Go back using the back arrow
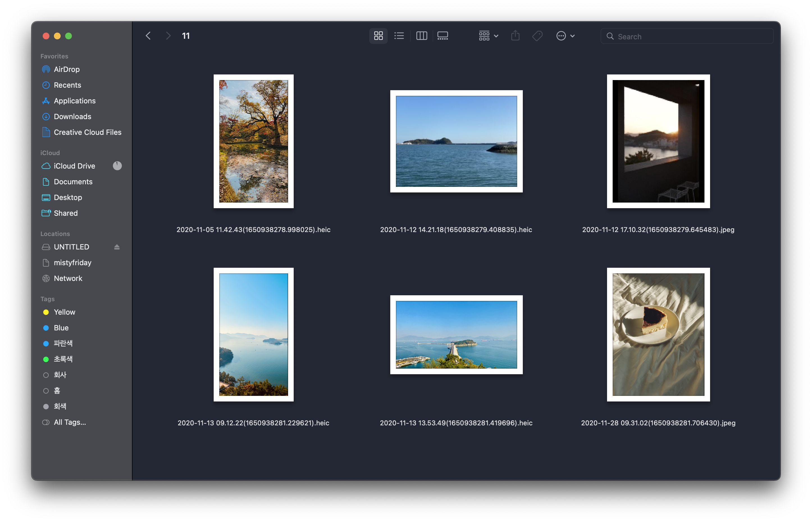 148,36
